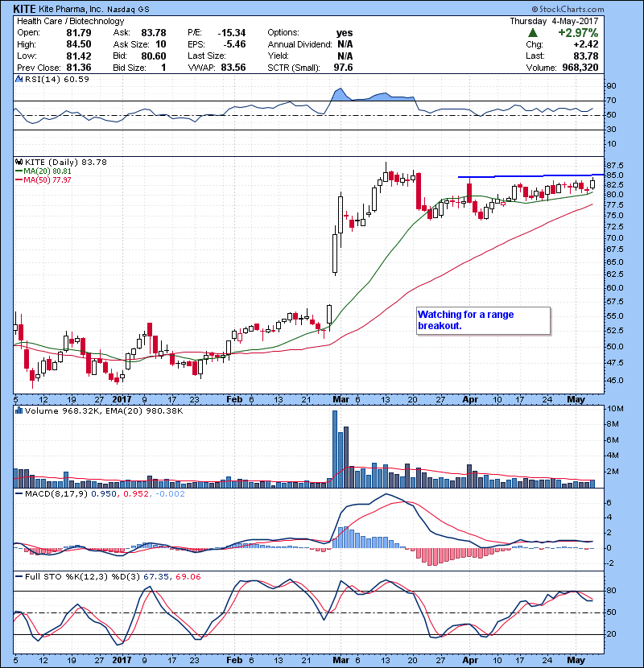The height and width of the screenshot is (668, 644).
Task: Click the MACD(8,17,9) legend marker
Action: pos(19,494)
